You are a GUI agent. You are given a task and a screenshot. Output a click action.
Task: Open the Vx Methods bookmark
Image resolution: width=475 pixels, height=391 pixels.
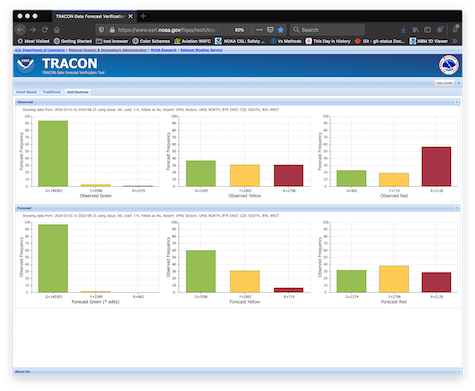pyautogui.click(x=286, y=41)
